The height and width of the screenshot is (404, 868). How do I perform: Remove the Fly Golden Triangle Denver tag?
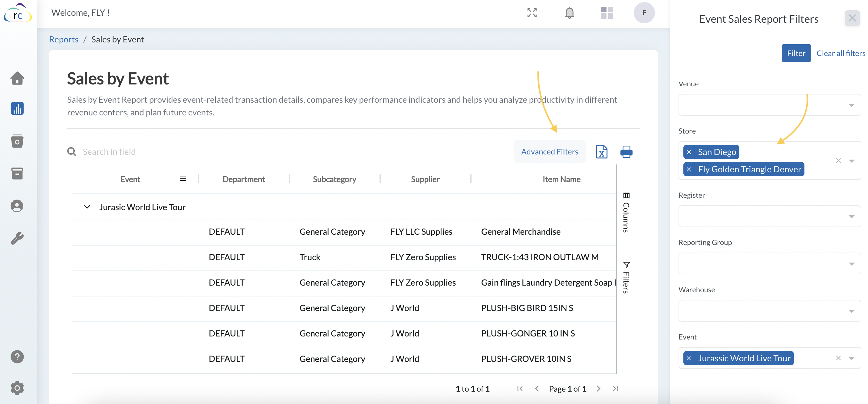pyautogui.click(x=689, y=169)
